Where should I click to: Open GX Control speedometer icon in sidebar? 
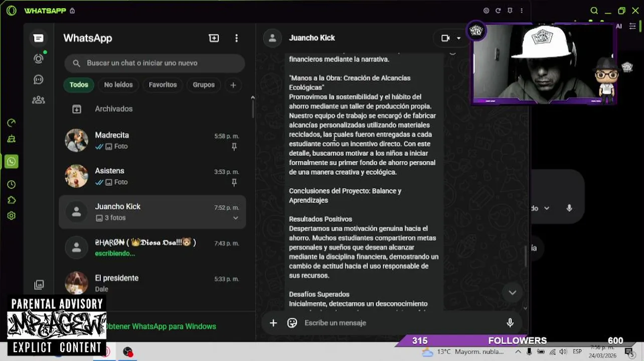point(11,123)
